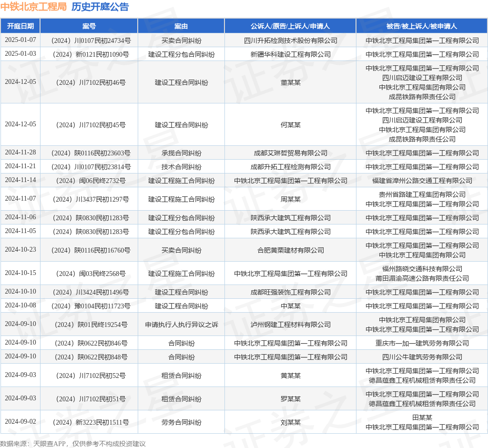This screenshot has width=488, height=448.
Task: Click case number 川3437民初1297号
Action: [x=91, y=199]
